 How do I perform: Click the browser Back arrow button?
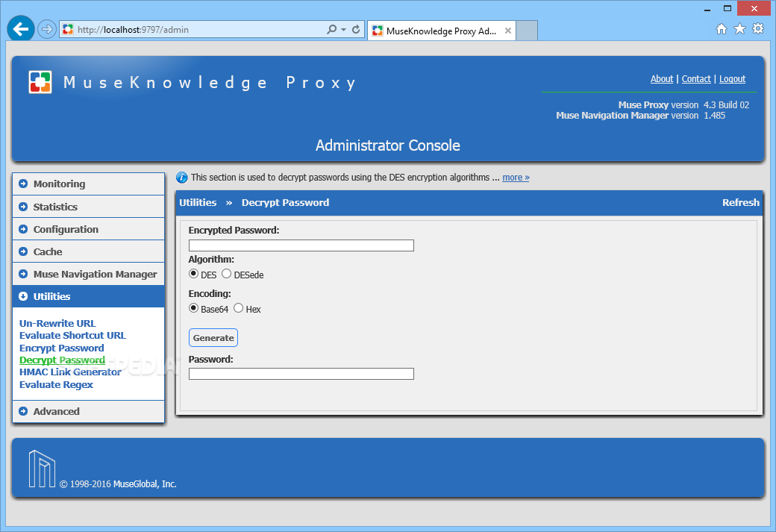tap(21, 29)
